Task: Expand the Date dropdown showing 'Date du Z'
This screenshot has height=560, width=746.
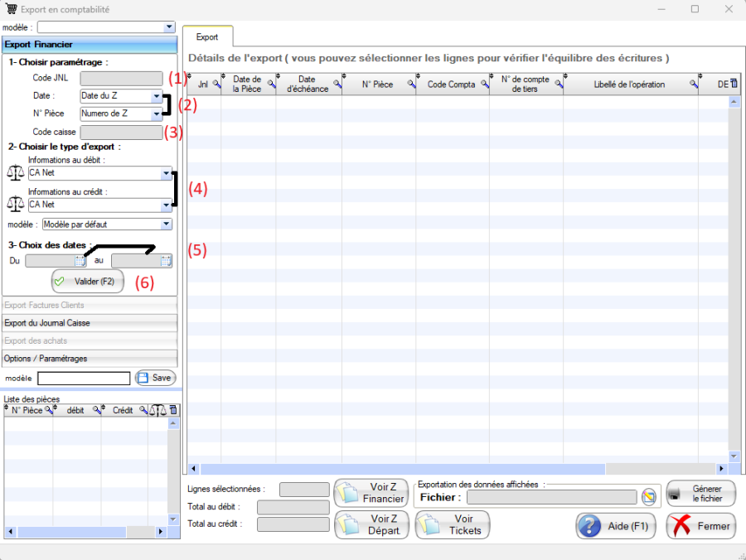Action: 157,96
